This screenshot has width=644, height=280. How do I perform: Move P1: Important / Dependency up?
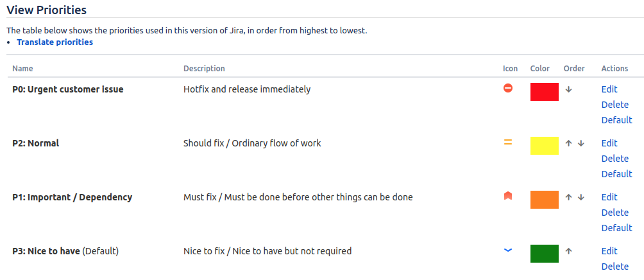(x=568, y=197)
